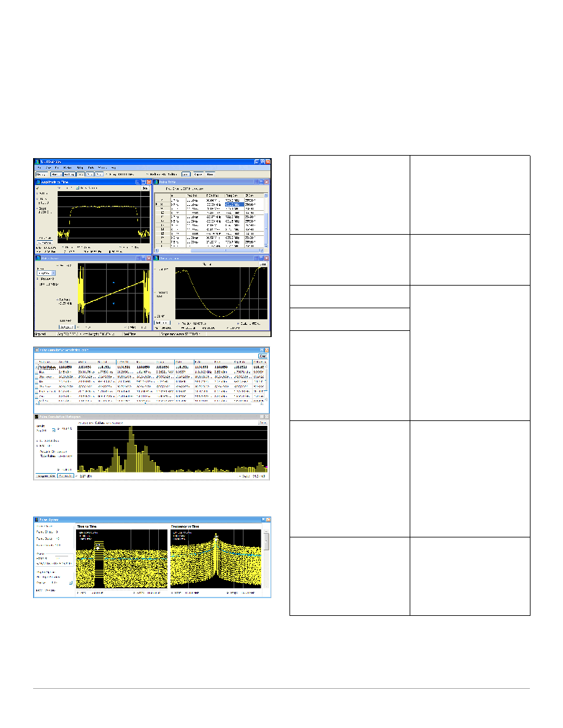Click the Freq Dev column header in Pulse Table
Image resolution: width=563 pixels, height=728 pixels.
234,195
